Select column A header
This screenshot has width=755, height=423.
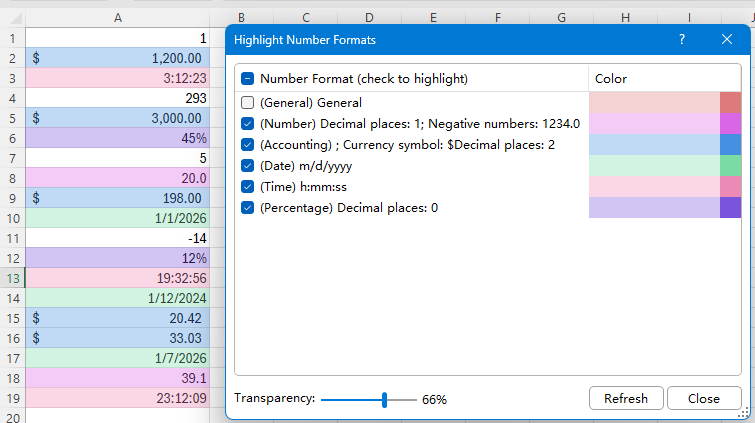click(117, 18)
